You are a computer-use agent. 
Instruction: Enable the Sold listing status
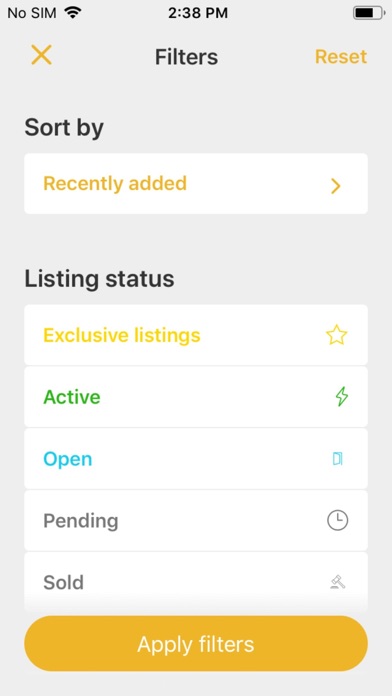click(196, 581)
